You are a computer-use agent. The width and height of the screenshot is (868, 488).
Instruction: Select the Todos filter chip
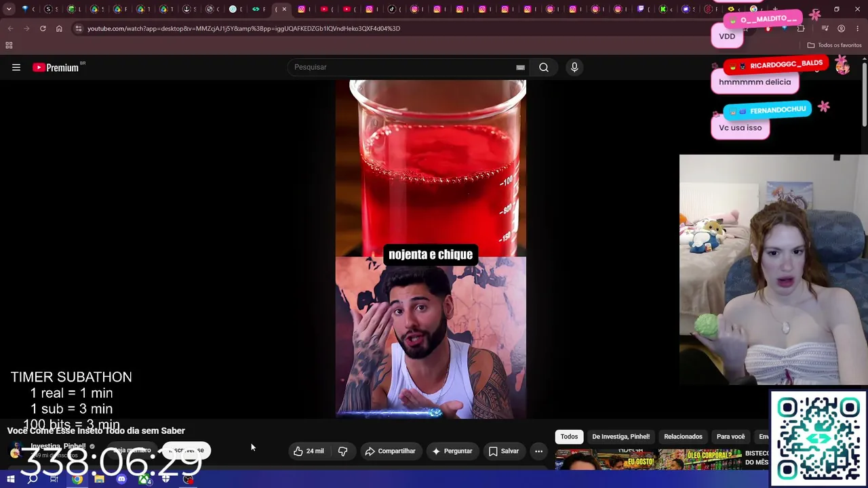[x=569, y=436]
